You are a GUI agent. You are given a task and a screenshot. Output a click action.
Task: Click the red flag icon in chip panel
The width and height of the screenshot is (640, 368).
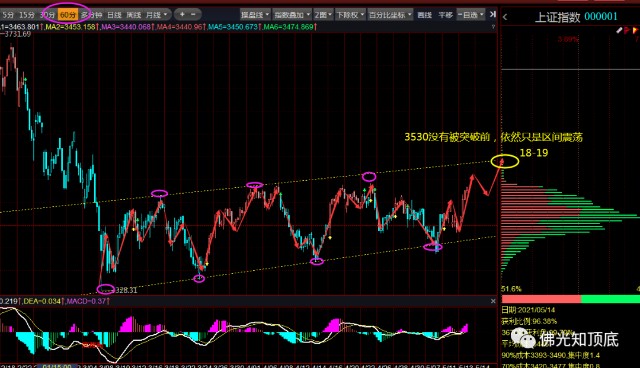tap(627, 30)
